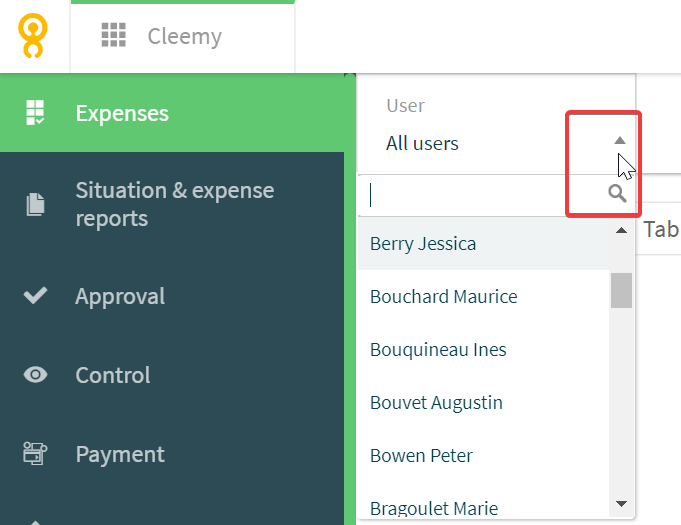Click the Payment icon in sidebar
Image resolution: width=681 pixels, height=525 pixels.
tap(35, 453)
